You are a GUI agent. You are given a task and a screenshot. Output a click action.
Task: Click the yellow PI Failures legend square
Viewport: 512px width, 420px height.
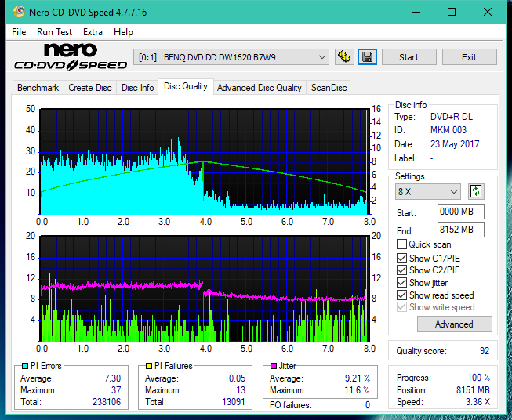tap(149, 366)
